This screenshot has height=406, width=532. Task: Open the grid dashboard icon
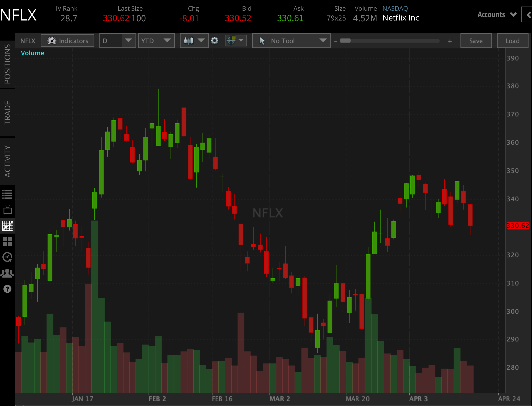pos(7,241)
